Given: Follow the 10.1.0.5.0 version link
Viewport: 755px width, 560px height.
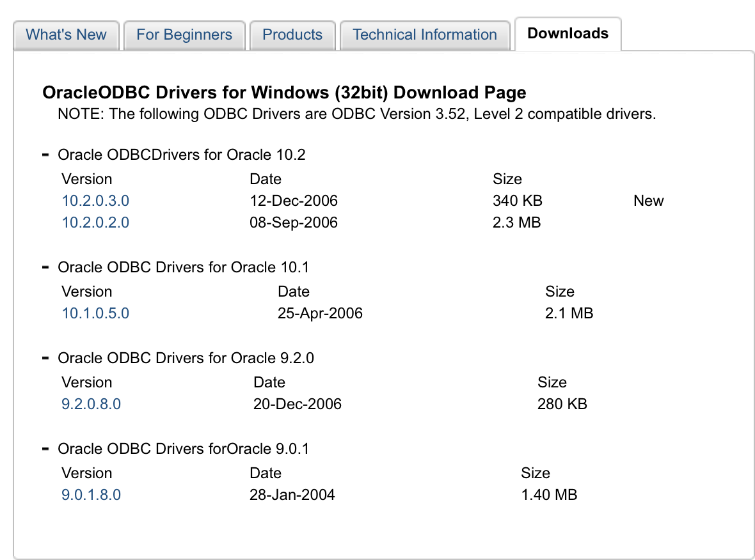Looking at the screenshot, I should [x=95, y=313].
